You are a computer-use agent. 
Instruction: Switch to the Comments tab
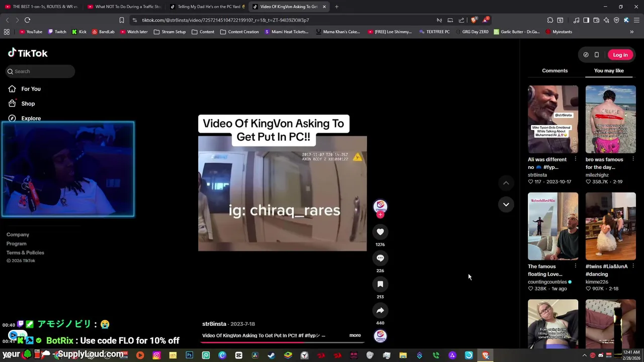coord(554,70)
